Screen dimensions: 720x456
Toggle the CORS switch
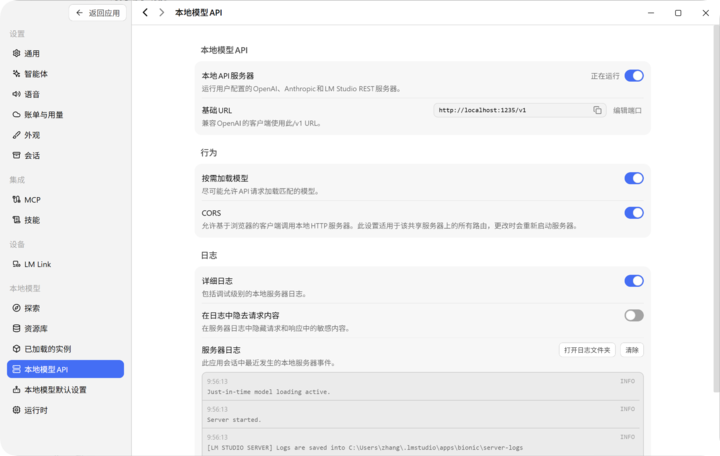tap(634, 213)
